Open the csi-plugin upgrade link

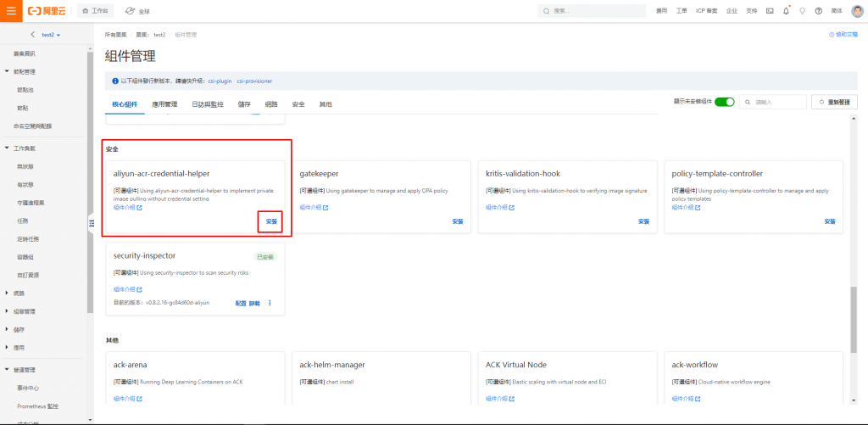point(221,81)
